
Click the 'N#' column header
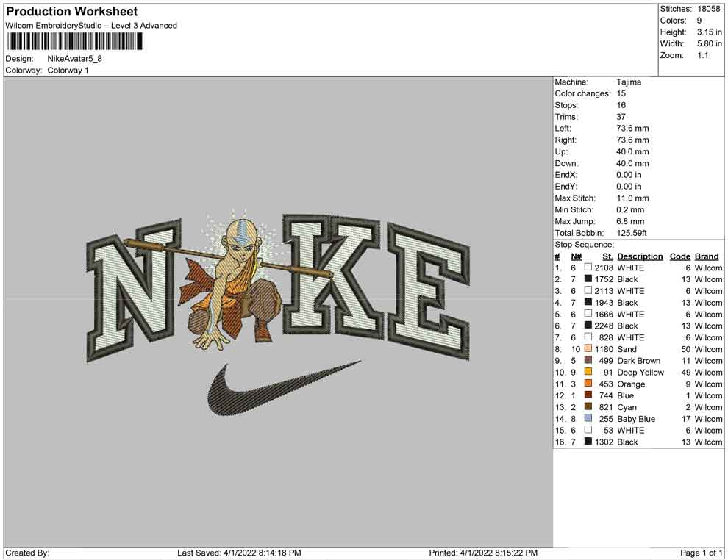[x=577, y=256]
